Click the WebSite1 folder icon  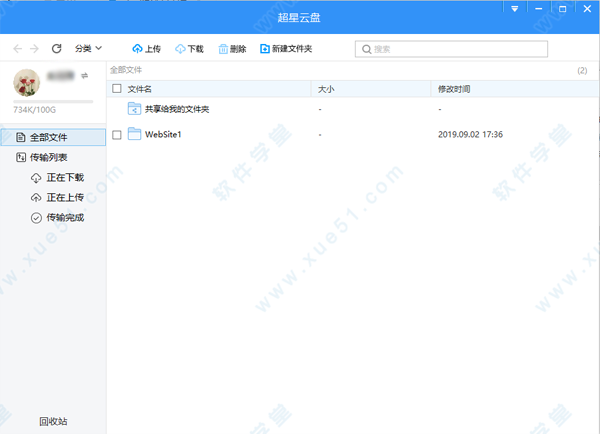point(134,134)
